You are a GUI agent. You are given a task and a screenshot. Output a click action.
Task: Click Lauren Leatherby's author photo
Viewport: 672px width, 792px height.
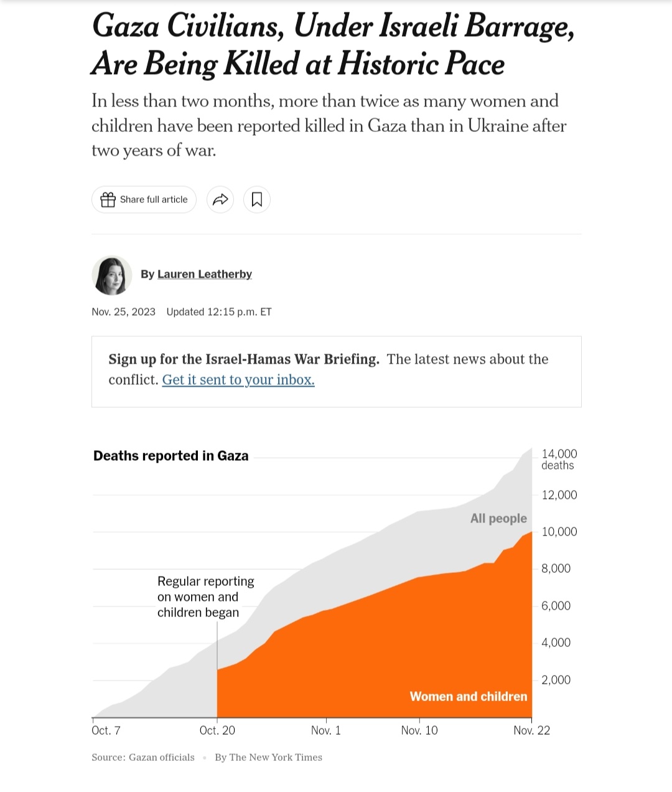pyautogui.click(x=112, y=275)
